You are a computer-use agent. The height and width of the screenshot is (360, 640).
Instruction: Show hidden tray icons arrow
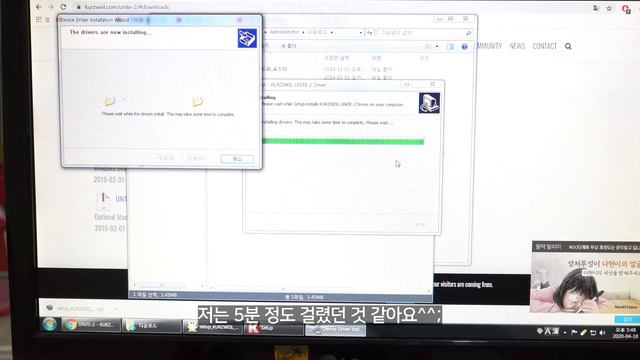[x=565, y=332]
